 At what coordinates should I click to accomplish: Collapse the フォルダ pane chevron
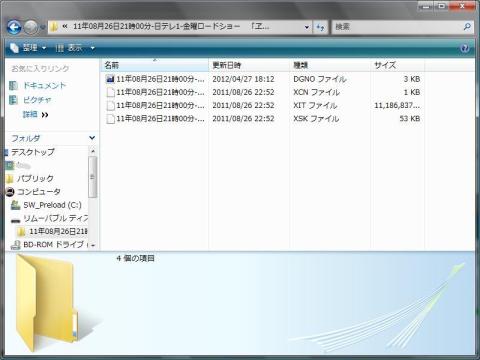[92, 138]
